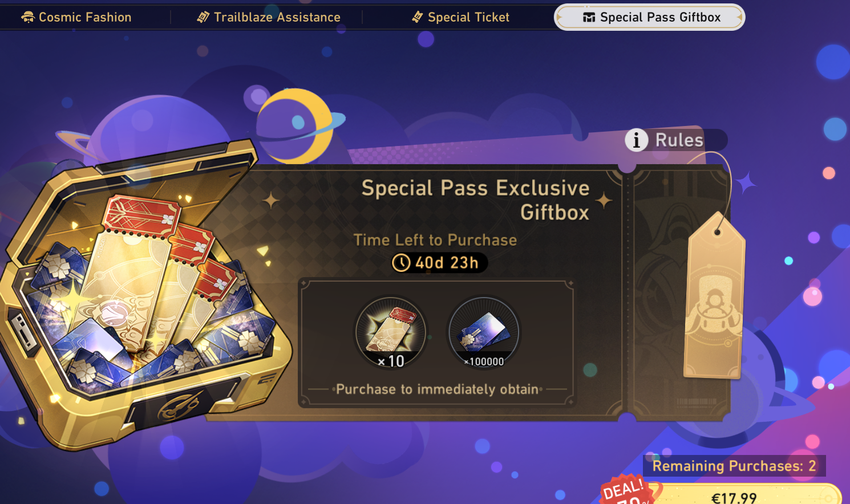
Task: Click the Special Ticket icon in tab
Action: click(x=418, y=17)
